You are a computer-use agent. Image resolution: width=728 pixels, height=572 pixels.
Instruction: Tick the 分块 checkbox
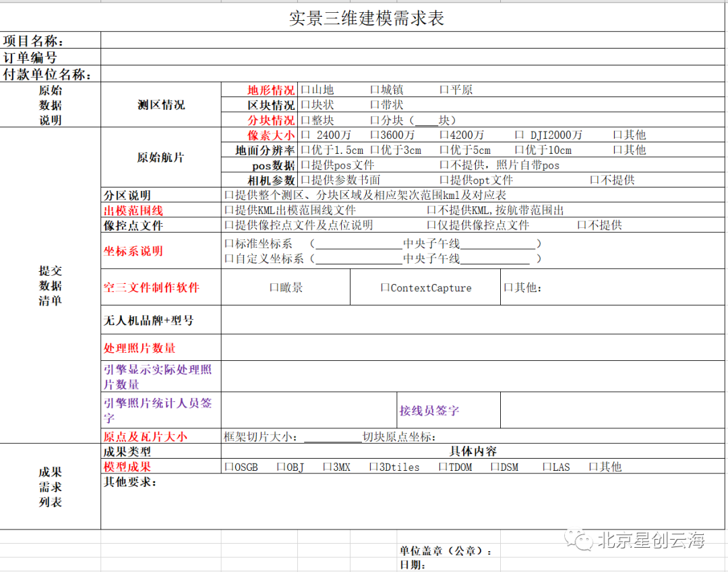[x=375, y=120]
